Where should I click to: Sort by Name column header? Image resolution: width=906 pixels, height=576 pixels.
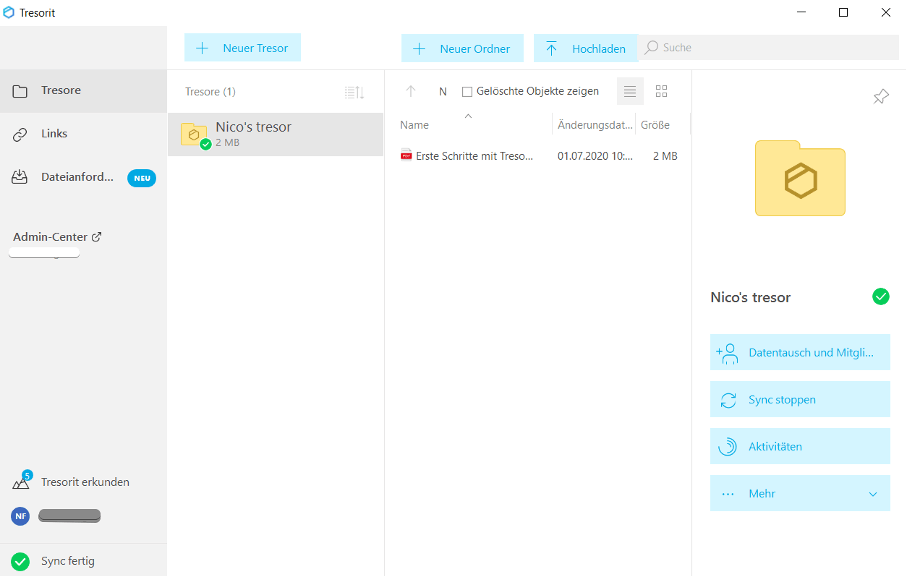click(x=414, y=125)
